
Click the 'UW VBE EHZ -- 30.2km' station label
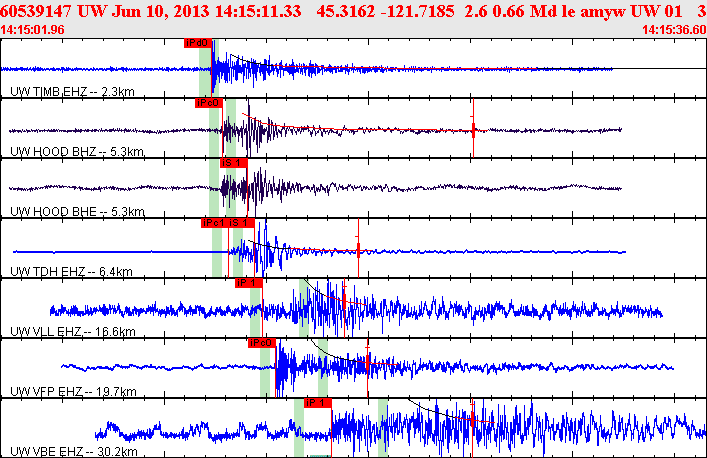(x=74, y=452)
